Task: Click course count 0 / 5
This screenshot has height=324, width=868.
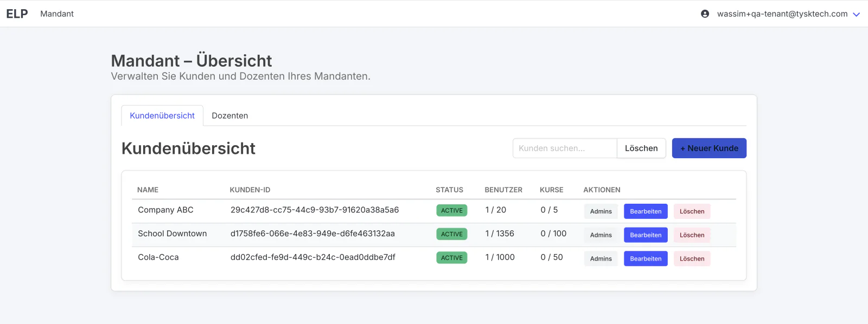Action: click(549, 210)
